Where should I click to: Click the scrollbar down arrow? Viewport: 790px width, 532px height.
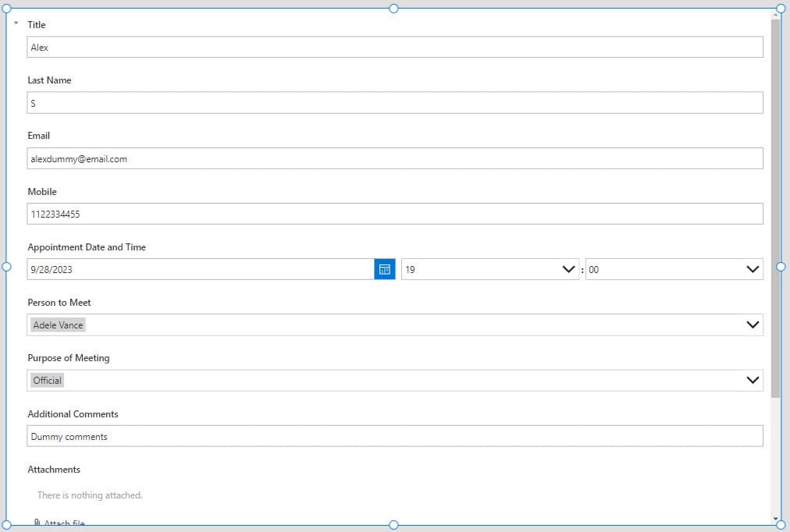775,519
